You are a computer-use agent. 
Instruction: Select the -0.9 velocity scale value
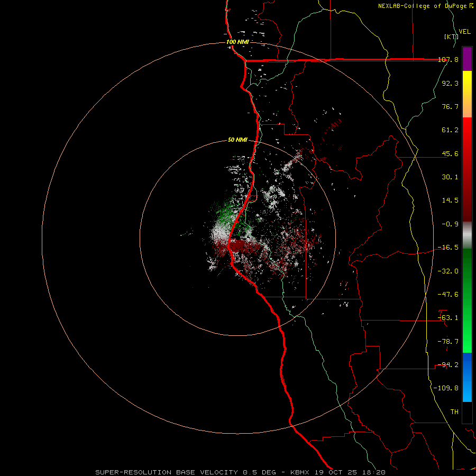pyautogui.click(x=450, y=224)
